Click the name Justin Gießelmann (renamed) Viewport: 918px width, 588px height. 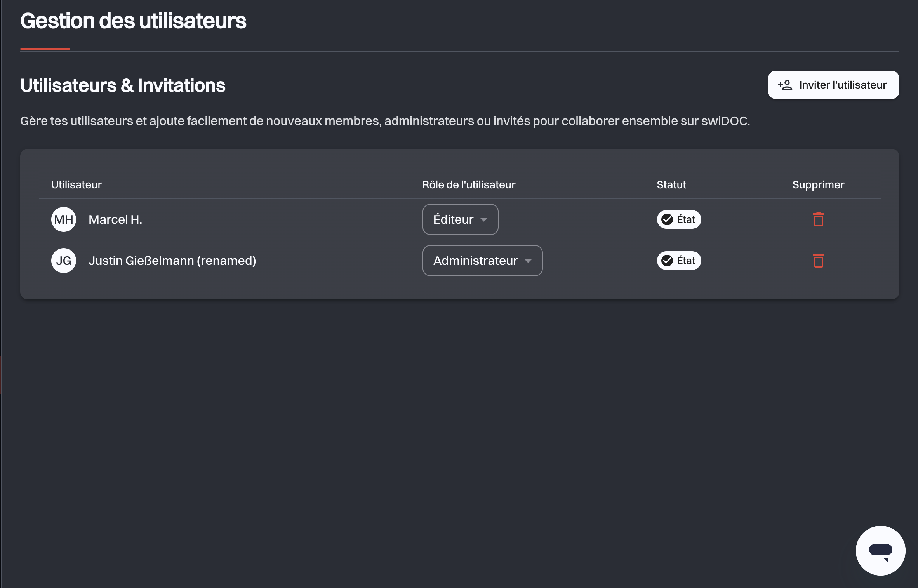pos(172,261)
